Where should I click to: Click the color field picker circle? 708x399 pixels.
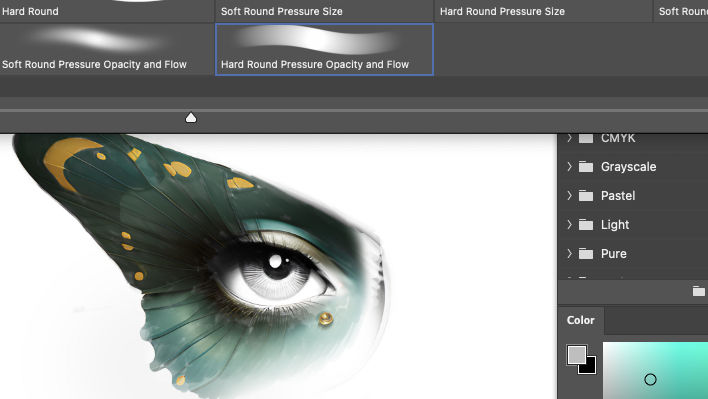tap(650, 380)
